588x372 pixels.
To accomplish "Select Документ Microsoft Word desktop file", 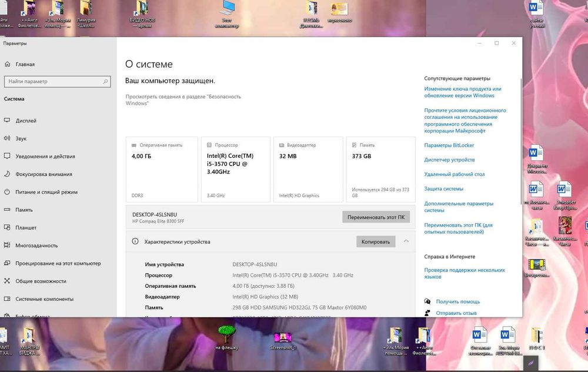I will (537, 159).
